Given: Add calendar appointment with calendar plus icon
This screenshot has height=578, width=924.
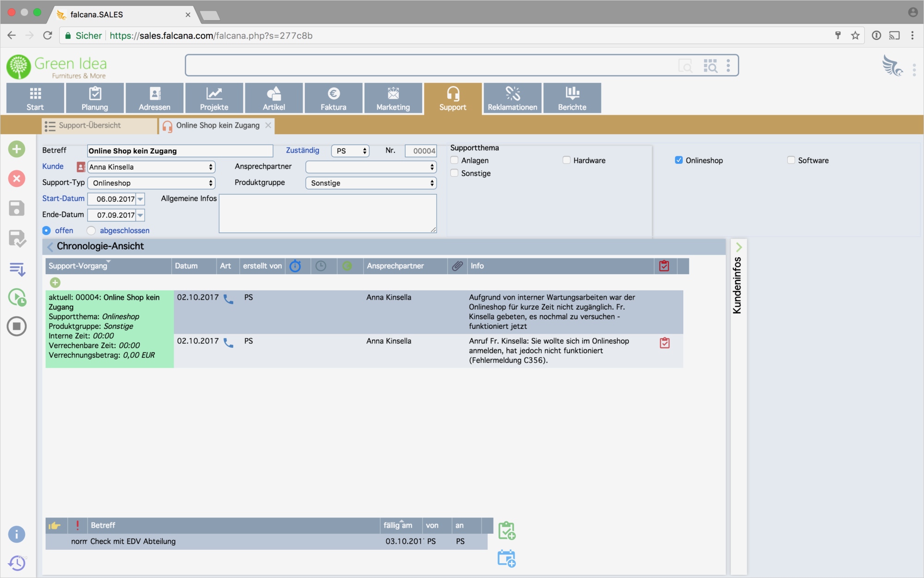Looking at the screenshot, I should pos(506,558).
